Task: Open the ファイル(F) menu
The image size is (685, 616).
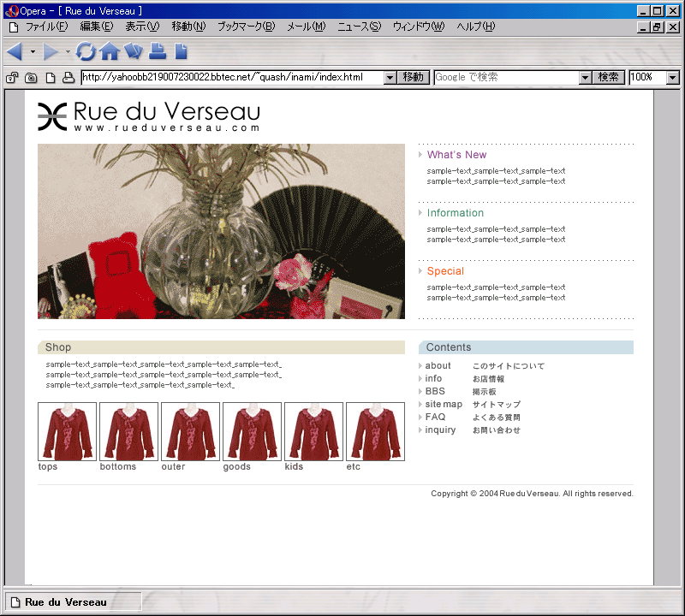Action: click(x=47, y=27)
